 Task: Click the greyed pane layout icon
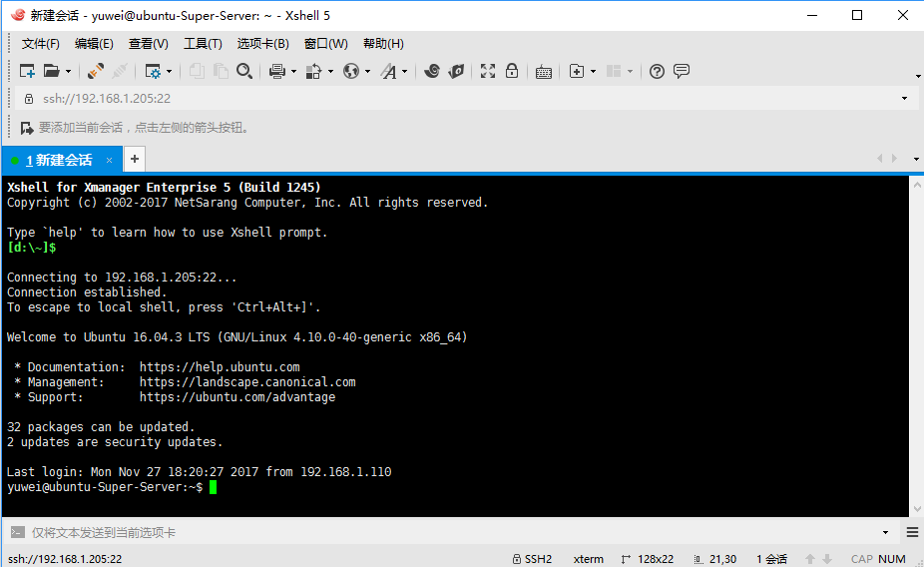[x=614, y=71]
